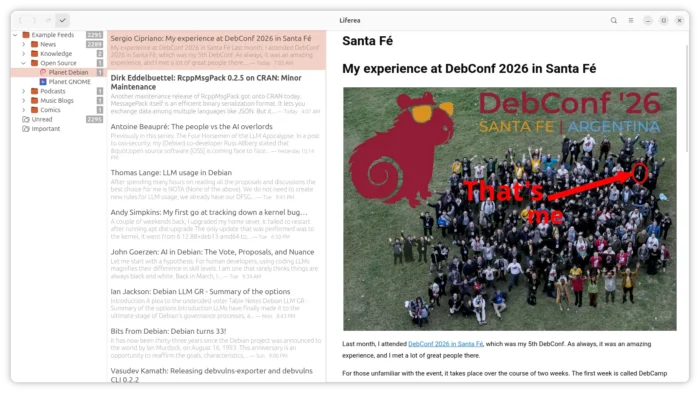Viewport: 700px width, 393px height.
Task: Expand the Comics folder arrow
Action: 24,110
